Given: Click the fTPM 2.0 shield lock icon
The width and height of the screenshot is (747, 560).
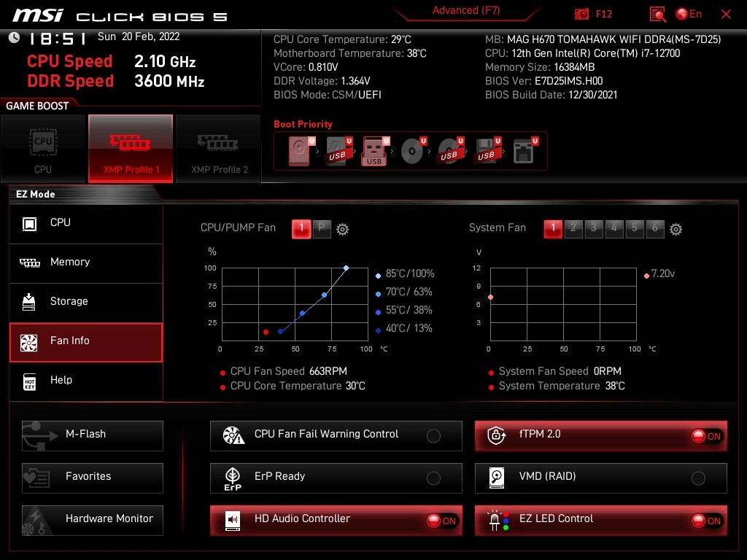Looking at the screenshot, I should coord(496,435).
